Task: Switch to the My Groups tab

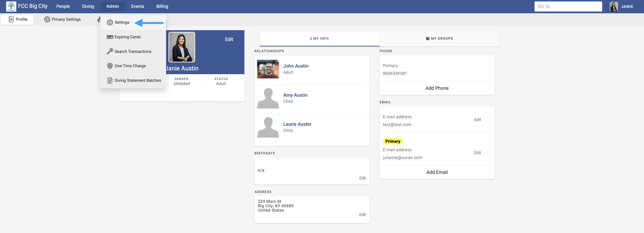Action: pyautogui.click(x=439, y=38)
